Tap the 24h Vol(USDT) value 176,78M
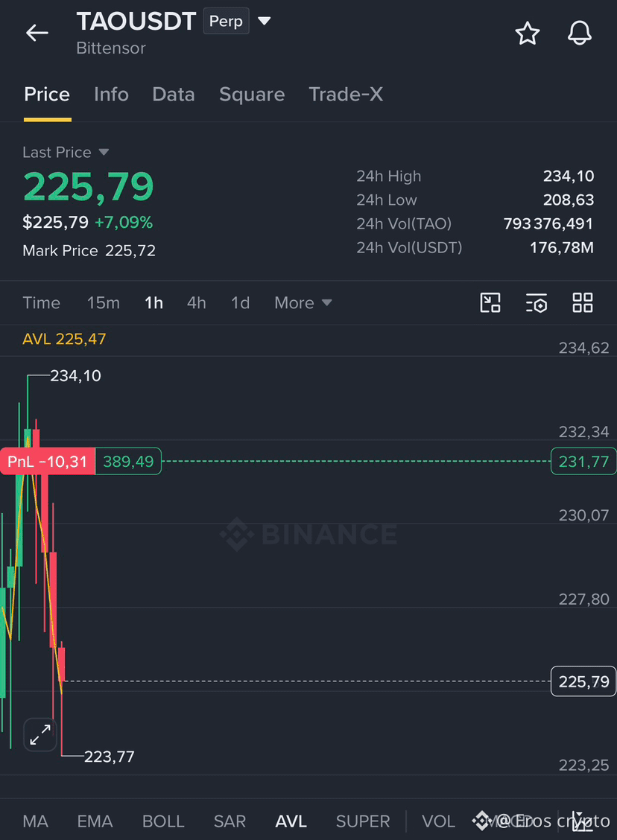617x840 pixels. 562,247
